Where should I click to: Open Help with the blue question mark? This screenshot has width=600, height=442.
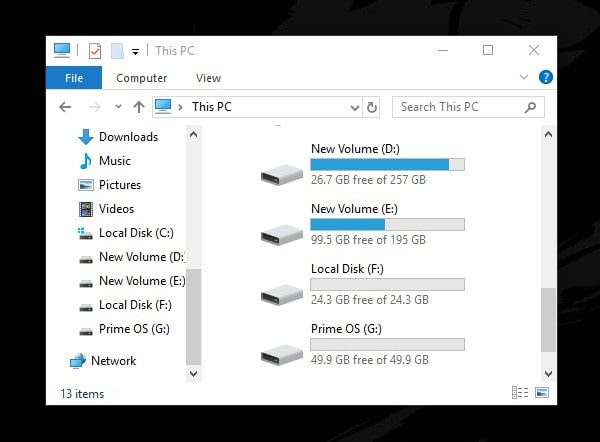pyautogui.click(x=545, y=77)
